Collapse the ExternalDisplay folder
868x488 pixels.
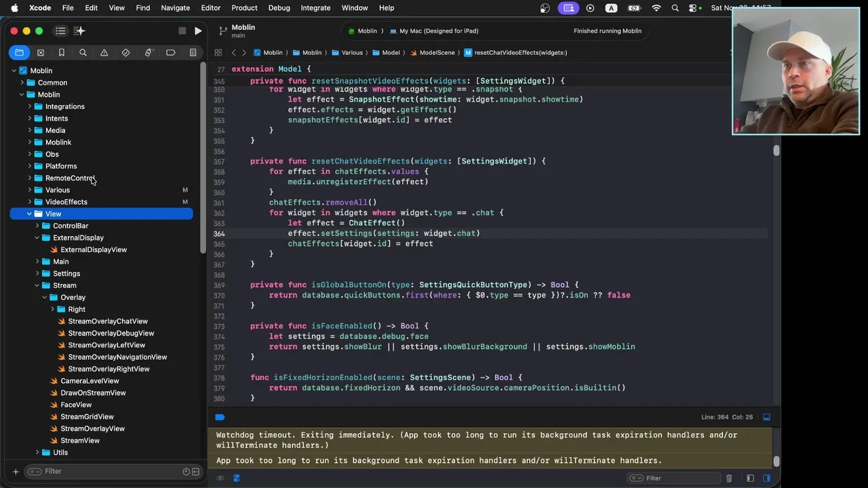click(37, 238)
